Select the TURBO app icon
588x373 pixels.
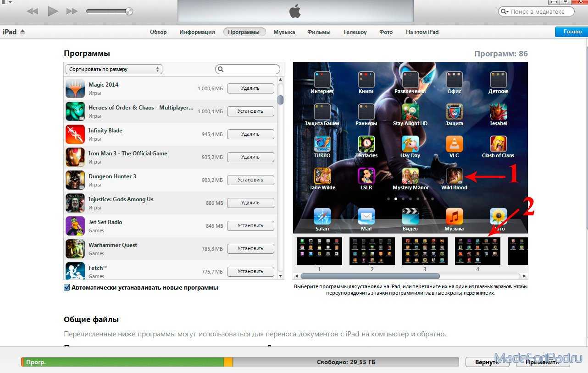point(322,144)
